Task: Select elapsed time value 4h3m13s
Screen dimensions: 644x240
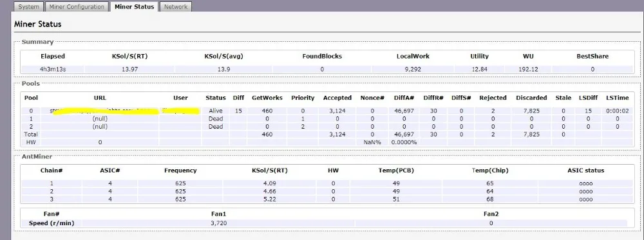Action: 53,69
